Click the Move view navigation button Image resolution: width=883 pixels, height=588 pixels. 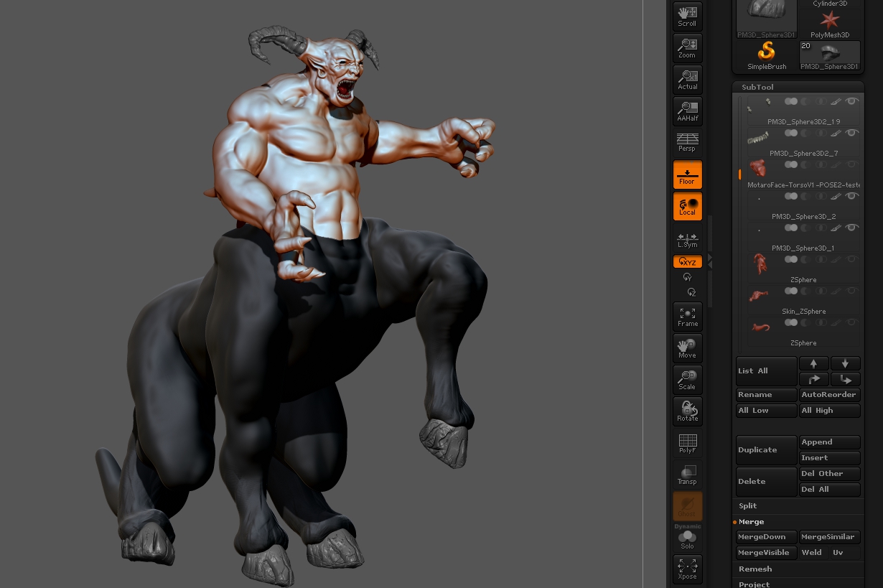pos(687,349)
